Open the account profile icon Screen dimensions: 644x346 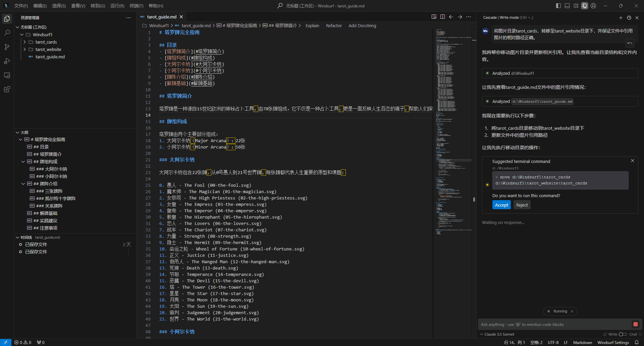[x=593, y=6]
